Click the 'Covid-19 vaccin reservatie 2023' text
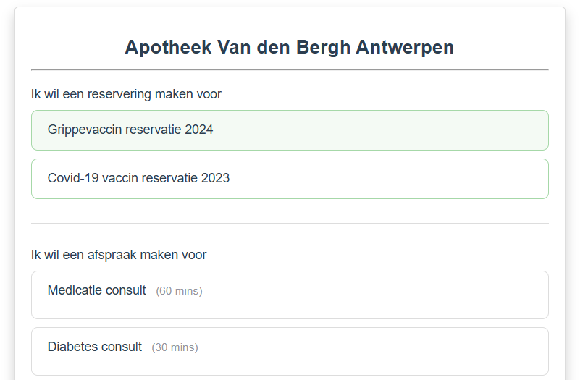Screen dimensions: 588x380 click(138, 178)
